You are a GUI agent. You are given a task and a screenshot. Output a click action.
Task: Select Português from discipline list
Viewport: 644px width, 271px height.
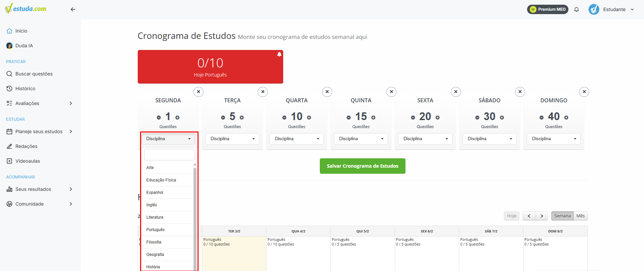167,230
